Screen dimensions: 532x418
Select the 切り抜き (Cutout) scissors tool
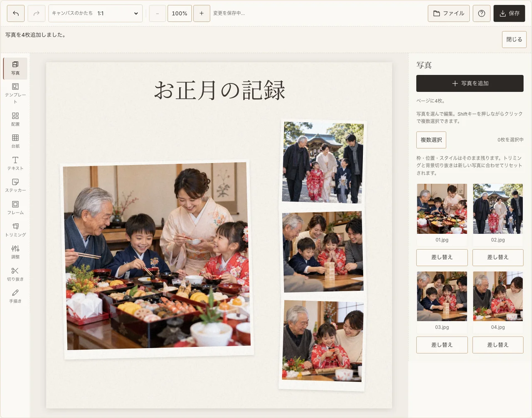[x=15, y=274]
